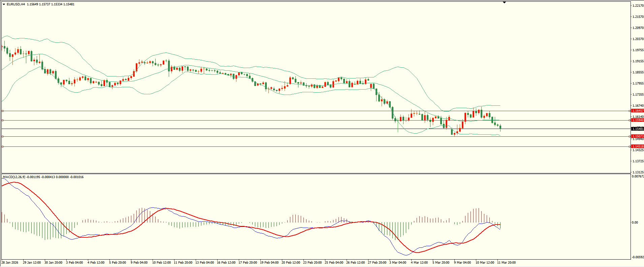The image size is (644, 267).
Task: Select the black current price label 1.15481
Action: (638, 129)
